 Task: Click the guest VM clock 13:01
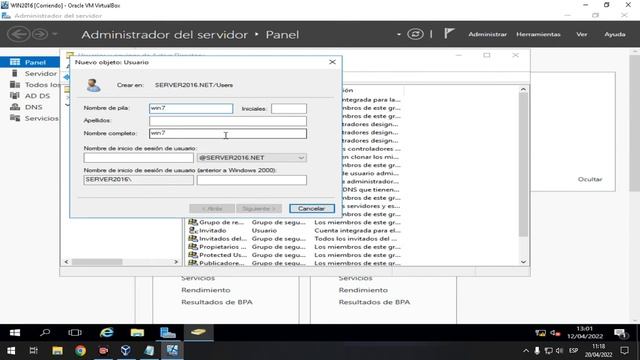coord(584,329)
